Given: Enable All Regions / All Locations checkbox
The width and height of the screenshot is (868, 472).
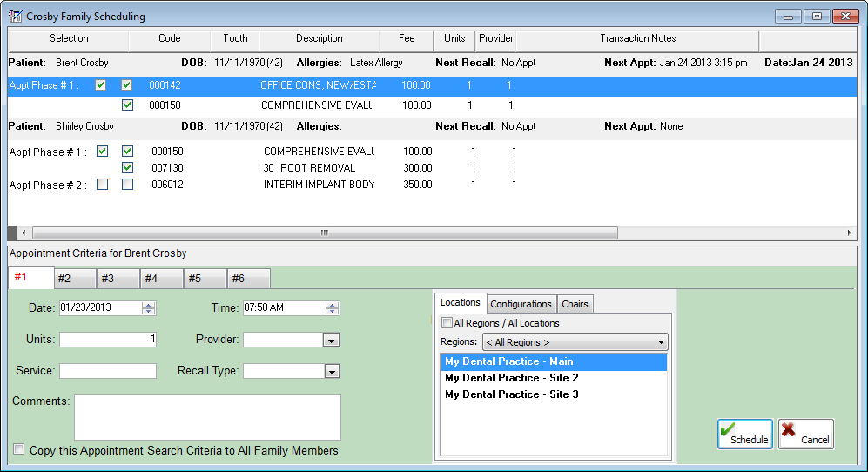Looking at the screenshot, I should pos(447,322).
